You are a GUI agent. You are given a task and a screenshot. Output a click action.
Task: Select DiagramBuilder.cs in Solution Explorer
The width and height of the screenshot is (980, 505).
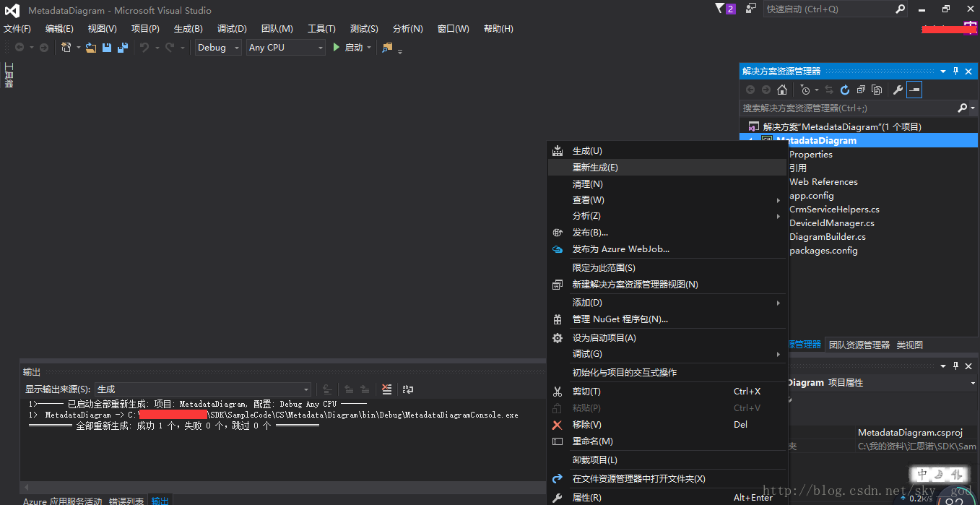(828, 237)
